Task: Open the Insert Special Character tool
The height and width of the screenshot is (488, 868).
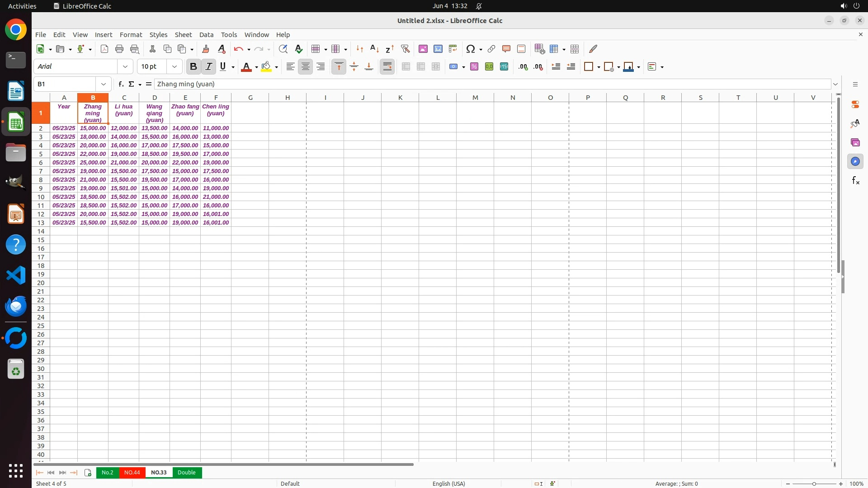Action: (471, 49)
